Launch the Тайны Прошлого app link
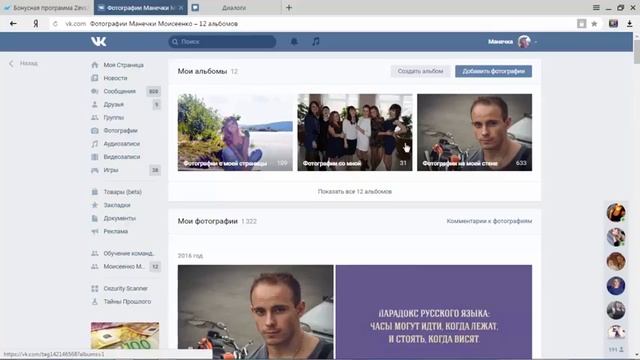This screenshot has height=360, width=640. click(x=127, y=301)
